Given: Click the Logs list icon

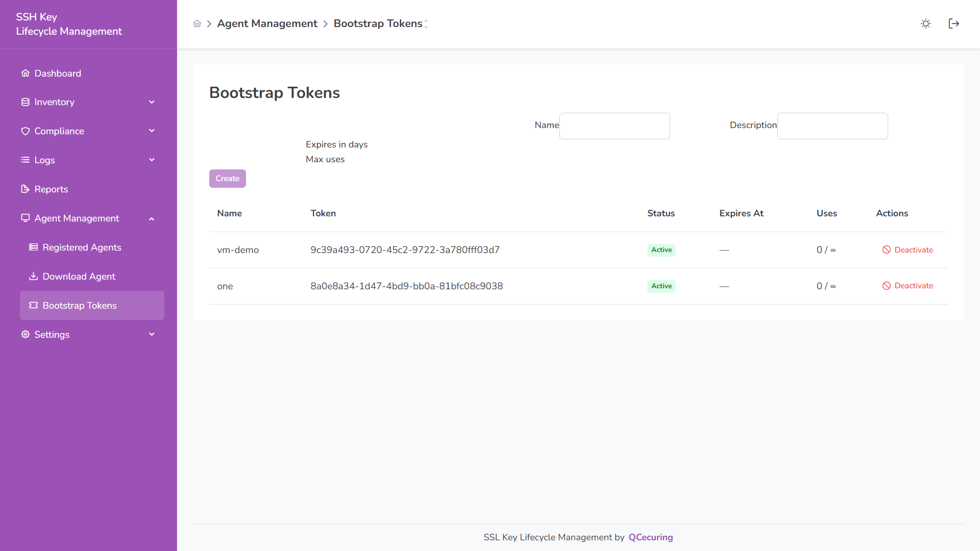Looking at the screenshot, I should (26, 160).
